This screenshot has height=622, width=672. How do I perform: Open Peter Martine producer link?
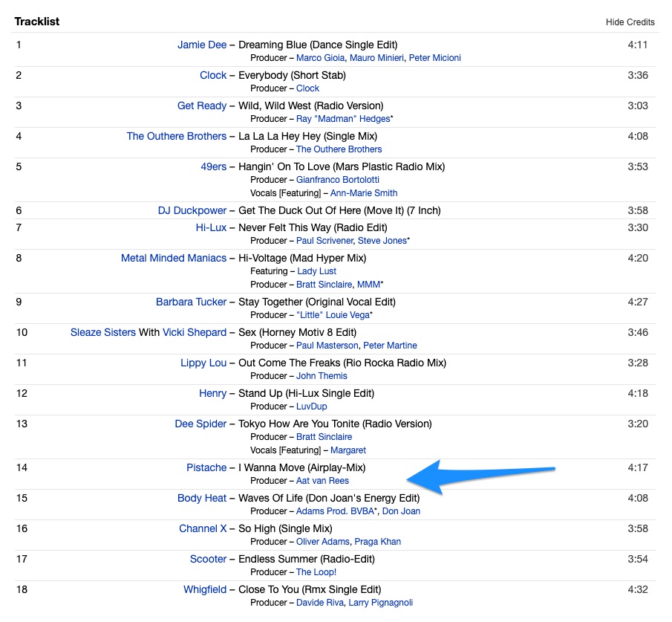pyautogui.click(x=390, y=346)
